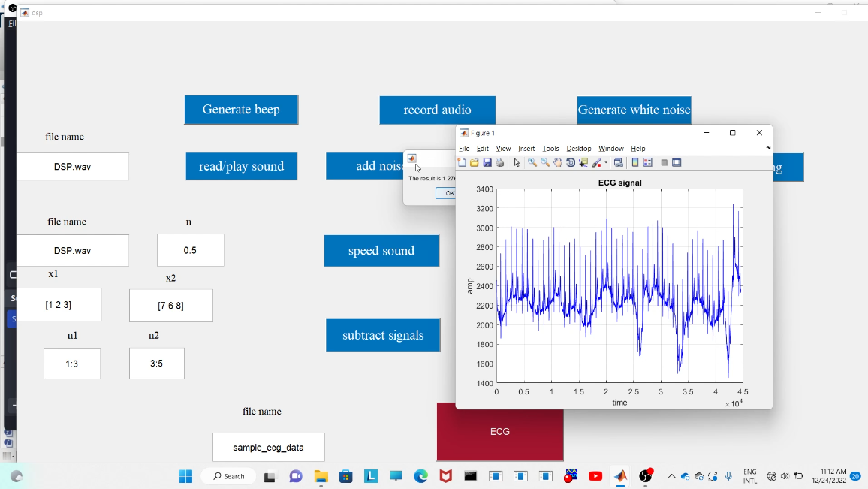Toggle Brush data selection mode
The width and height of the screenshot is (868, 489).
[597, 162]
